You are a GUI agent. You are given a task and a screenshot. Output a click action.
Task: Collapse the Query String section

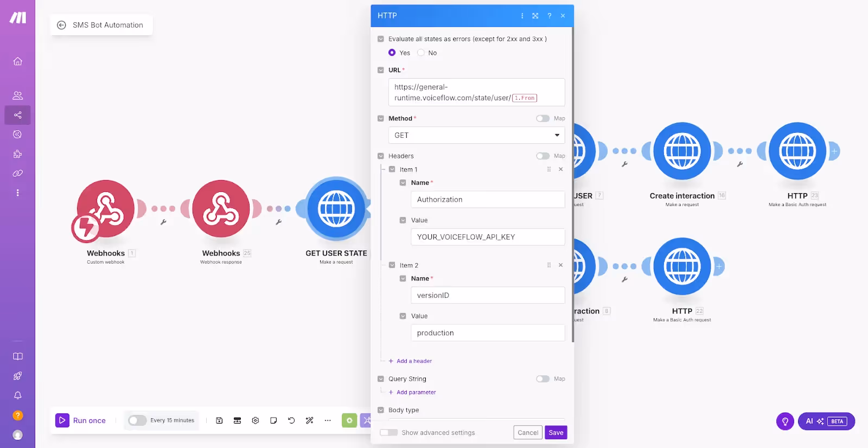pos(381,379)
